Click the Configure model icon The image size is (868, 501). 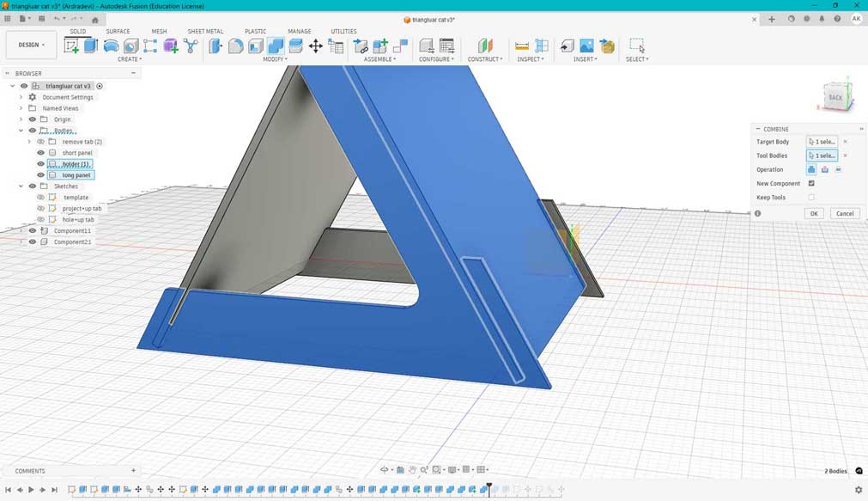click(426, 46)
